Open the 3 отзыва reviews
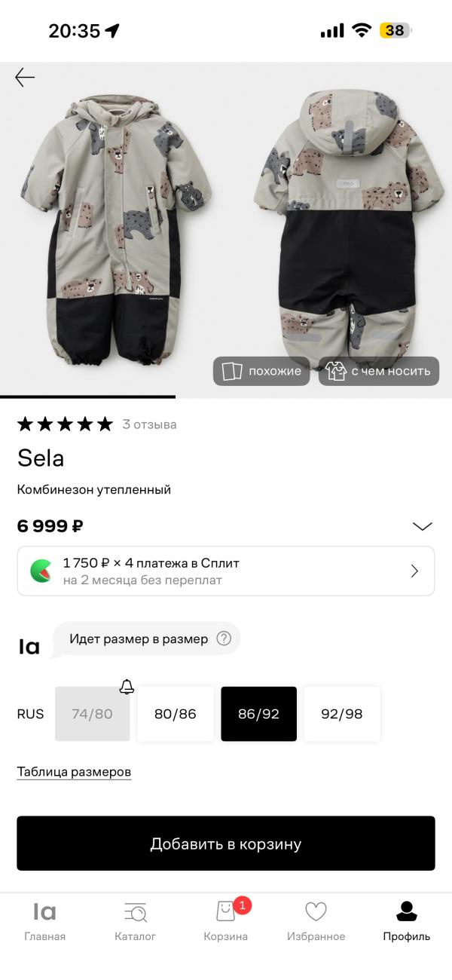This screenshot has height=980, width=452. coord(150,424)
